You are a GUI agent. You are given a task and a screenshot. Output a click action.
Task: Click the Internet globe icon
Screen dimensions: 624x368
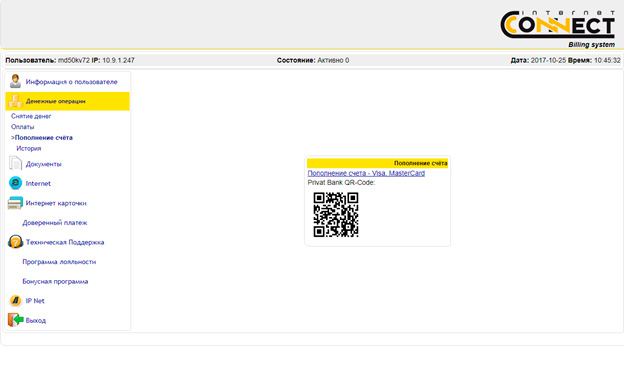click(x=16, y=183)
